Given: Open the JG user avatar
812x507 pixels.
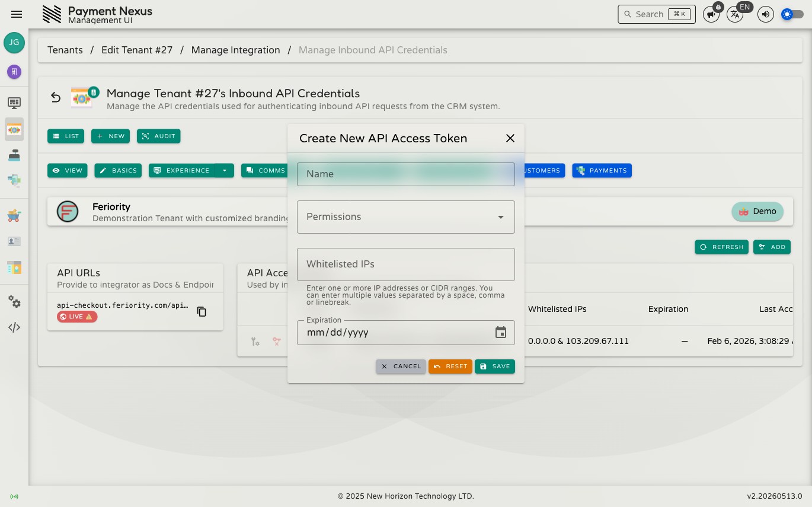Looking at the screenshot, I should click(14, 43).
